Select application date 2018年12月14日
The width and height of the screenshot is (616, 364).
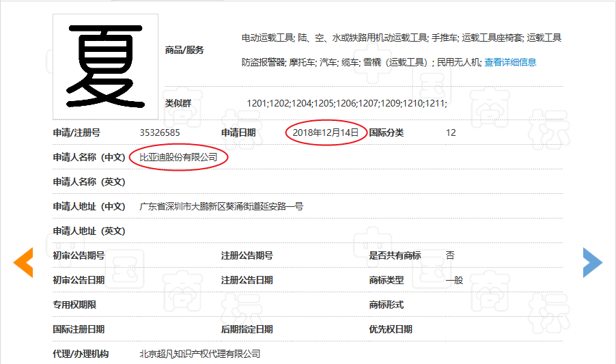(326, 132)
